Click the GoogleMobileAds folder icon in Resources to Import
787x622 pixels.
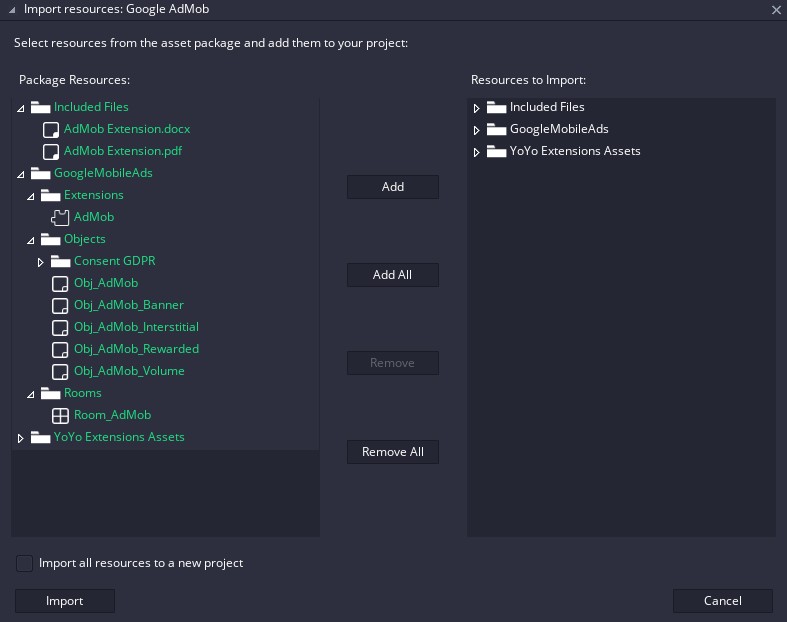[496, 129]
